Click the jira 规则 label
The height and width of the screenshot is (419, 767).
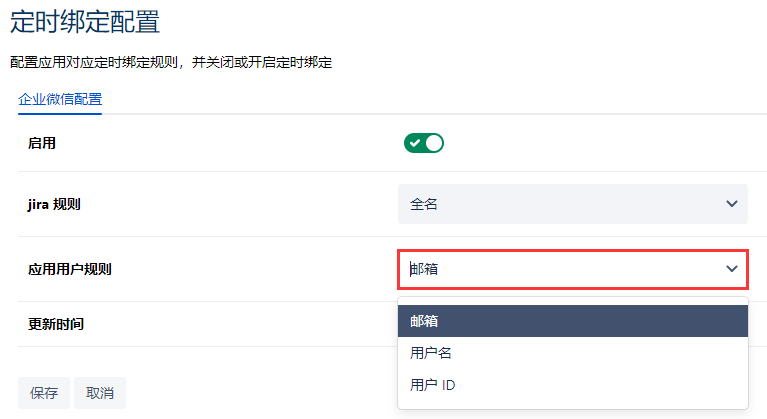pos(54,204)
